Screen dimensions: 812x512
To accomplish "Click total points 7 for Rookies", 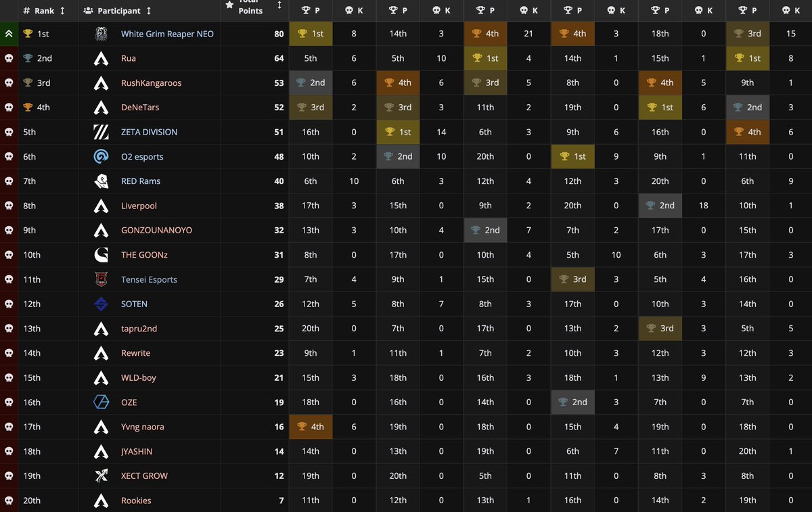I will point(281,501).
